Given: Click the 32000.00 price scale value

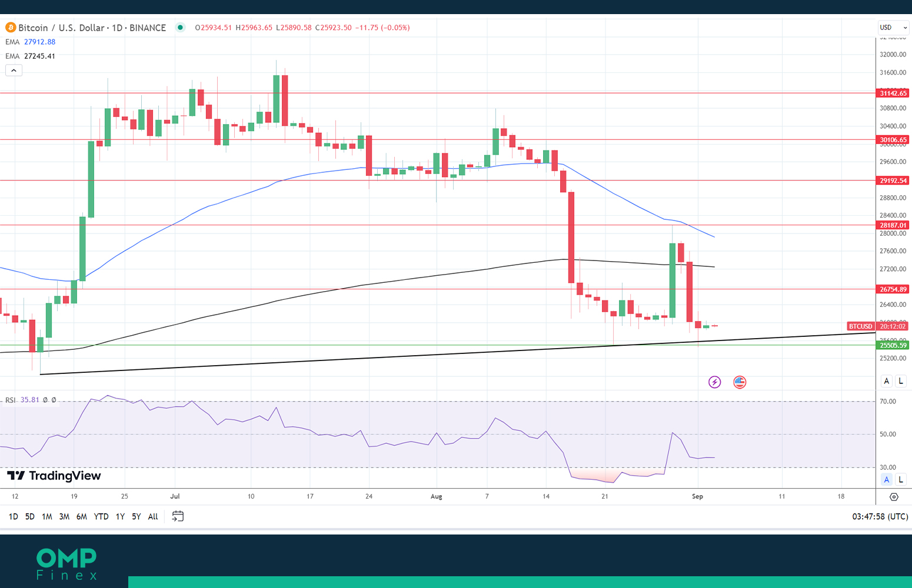Looking at the screenshot, I should click(893, 55).
